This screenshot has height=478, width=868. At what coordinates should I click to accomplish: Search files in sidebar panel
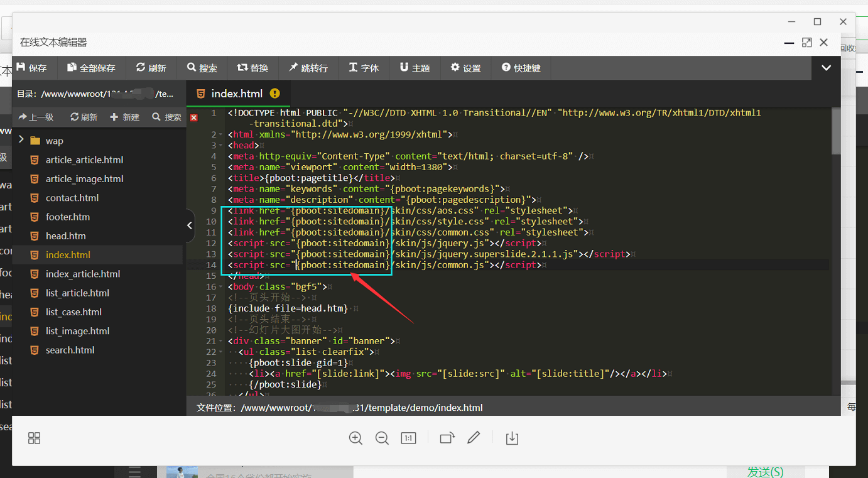(167, 117)
